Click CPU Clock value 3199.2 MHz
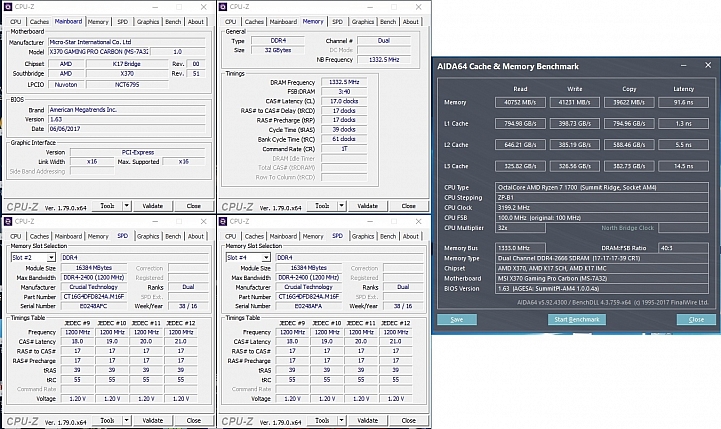The image size is (721, 429). (x=602, y=208)
